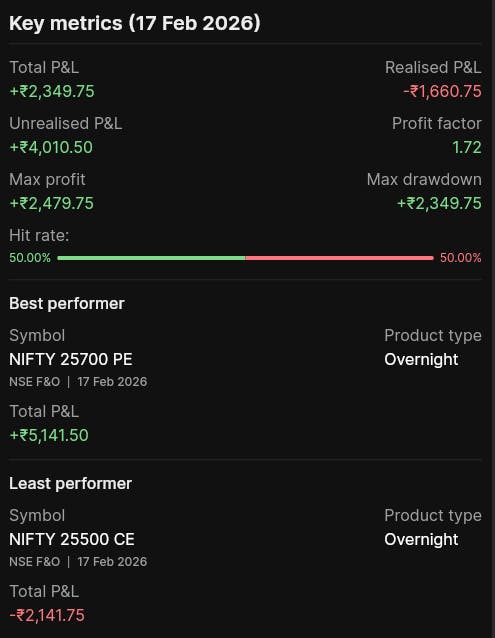The width and height of the screenshot is (495, 638).
Task: Click the Realised P&L value -₹1,660.75
Action: click(442, 91)
